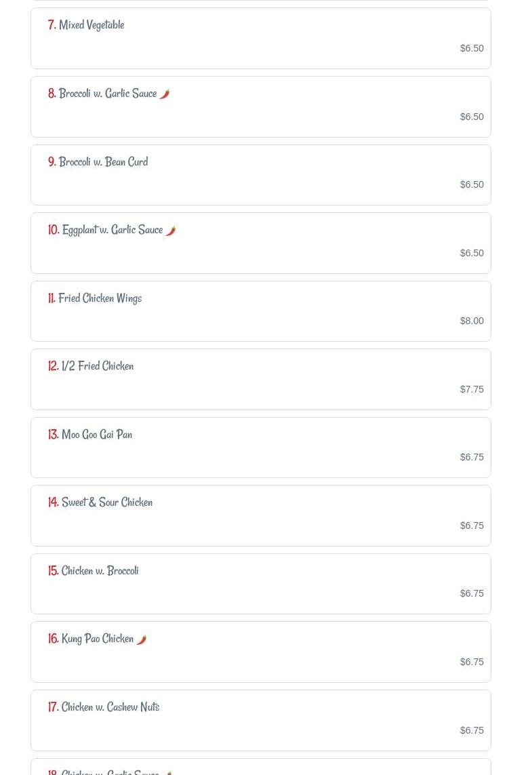
Task: Select Eggplant w. Garlic Sauce dish
Action: 112,230
